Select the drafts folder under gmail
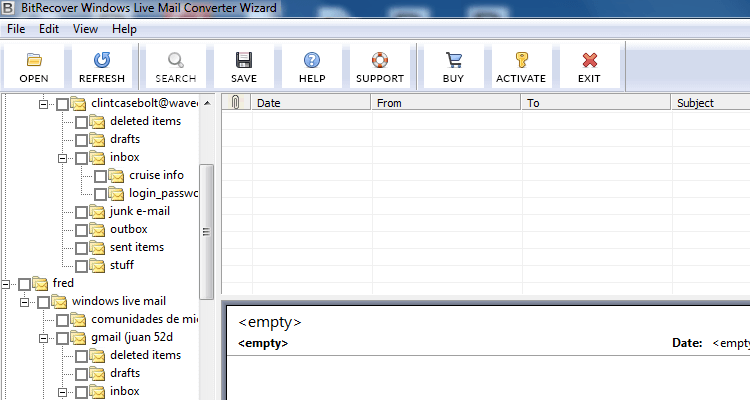The height and width of the screenshot is (400, 750). [x=125, y=373]
